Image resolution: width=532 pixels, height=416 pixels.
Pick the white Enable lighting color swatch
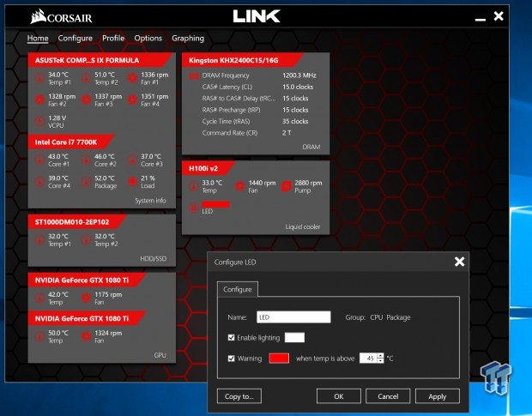tap(294, 338)
